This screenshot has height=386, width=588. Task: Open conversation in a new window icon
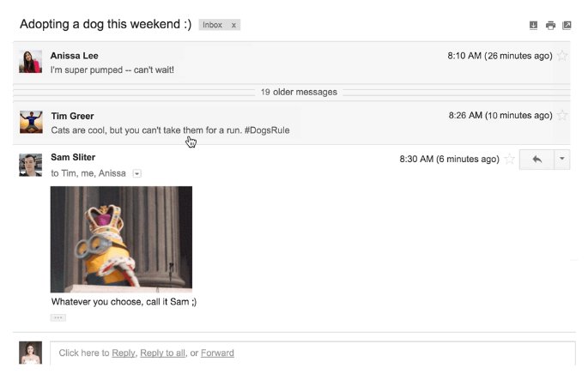pyautogui.click(x=567, y=25)
